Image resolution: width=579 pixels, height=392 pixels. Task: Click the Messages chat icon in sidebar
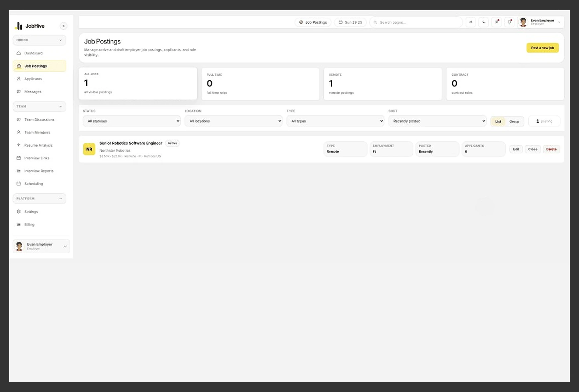click(19, 92)
